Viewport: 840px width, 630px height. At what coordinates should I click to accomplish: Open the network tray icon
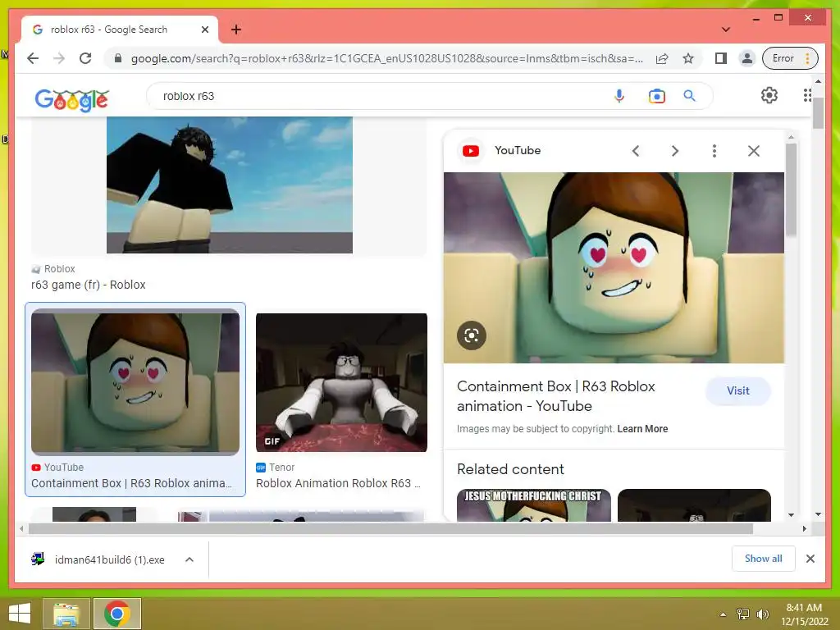coord(743,614)
